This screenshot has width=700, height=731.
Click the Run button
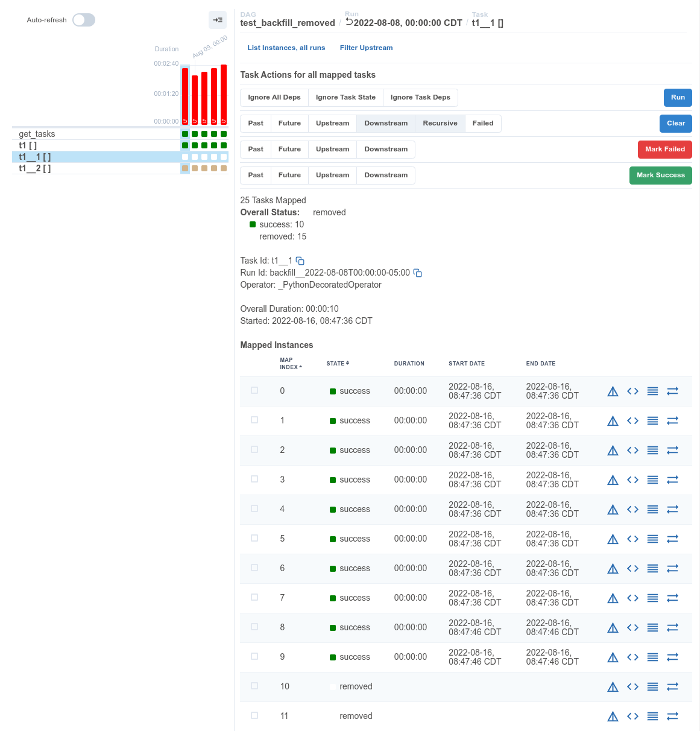point(678,97)
